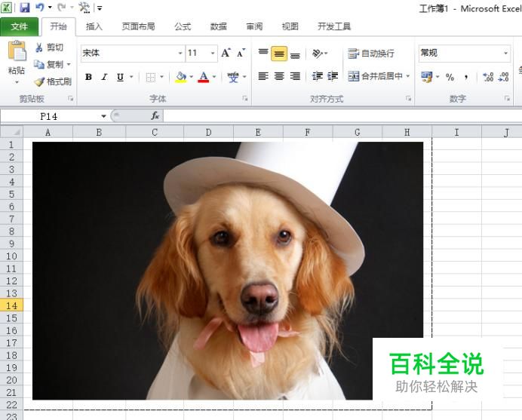Switch to the 开发工具 tab

pyautogui.click(x=334, y=26)
